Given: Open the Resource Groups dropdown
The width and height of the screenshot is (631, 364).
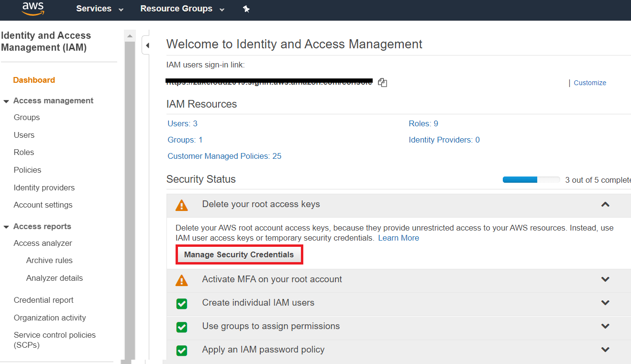Looking at the screenshot, I should click(x=182, y=9).
